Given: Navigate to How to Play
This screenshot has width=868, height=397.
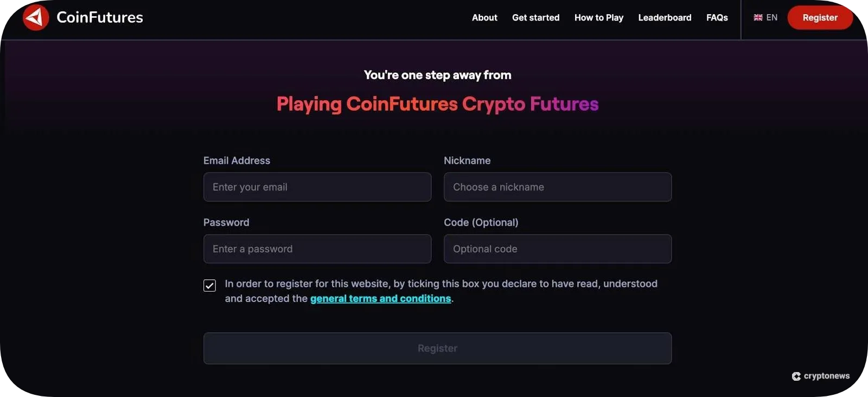Looking at the screenshot, I should 598,17.
